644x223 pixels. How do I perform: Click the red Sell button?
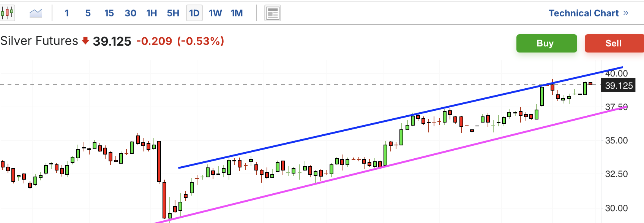point(614,43)
